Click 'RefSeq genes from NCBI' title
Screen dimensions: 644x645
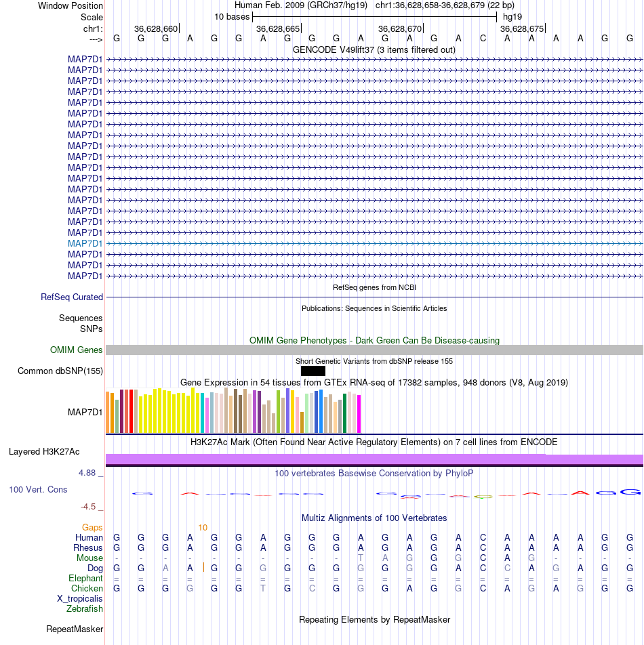coord(374,287)
